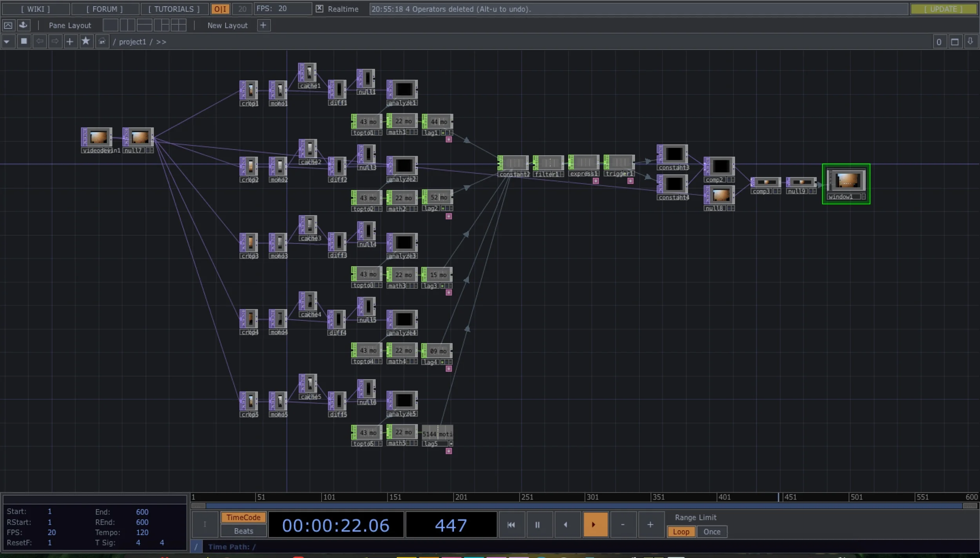This screenshot has width=980, height=558.
Task: Step back one frame with reverse arrow
Action: pos(566,524)
